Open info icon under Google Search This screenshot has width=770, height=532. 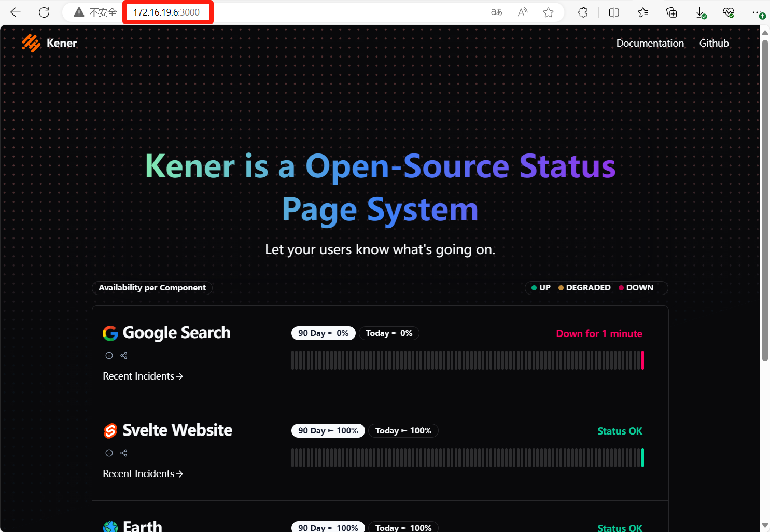[109, 356]
